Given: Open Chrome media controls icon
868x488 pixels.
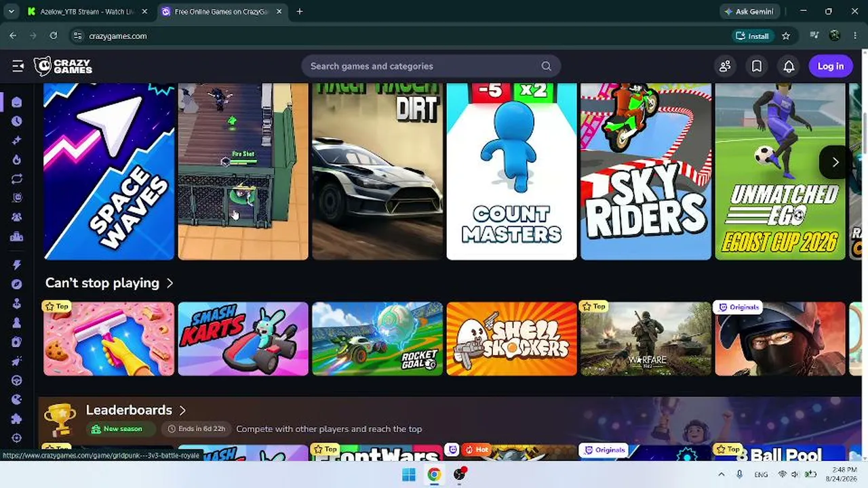Looking at the screenshot, I should tap(814, 36).
